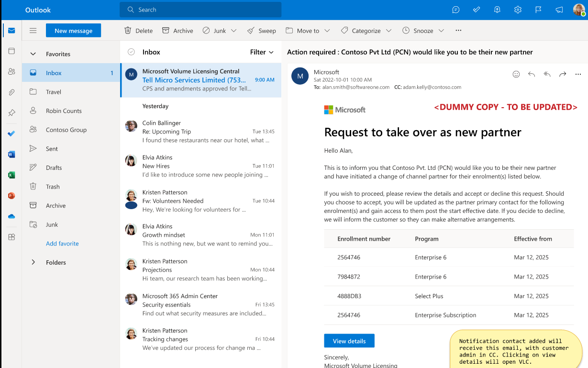Open the To Do checkmark app
588x368 pixels.
coord(11,134)
